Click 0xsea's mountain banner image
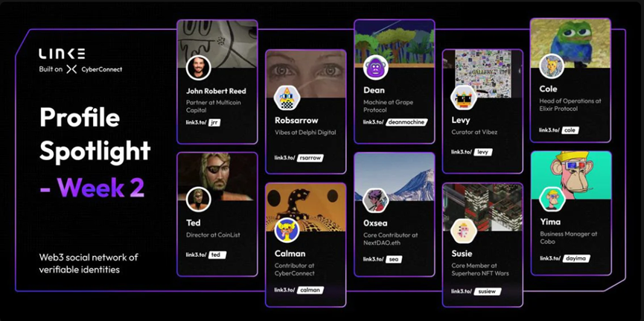 pyautogui.click(x=395, y=177)
